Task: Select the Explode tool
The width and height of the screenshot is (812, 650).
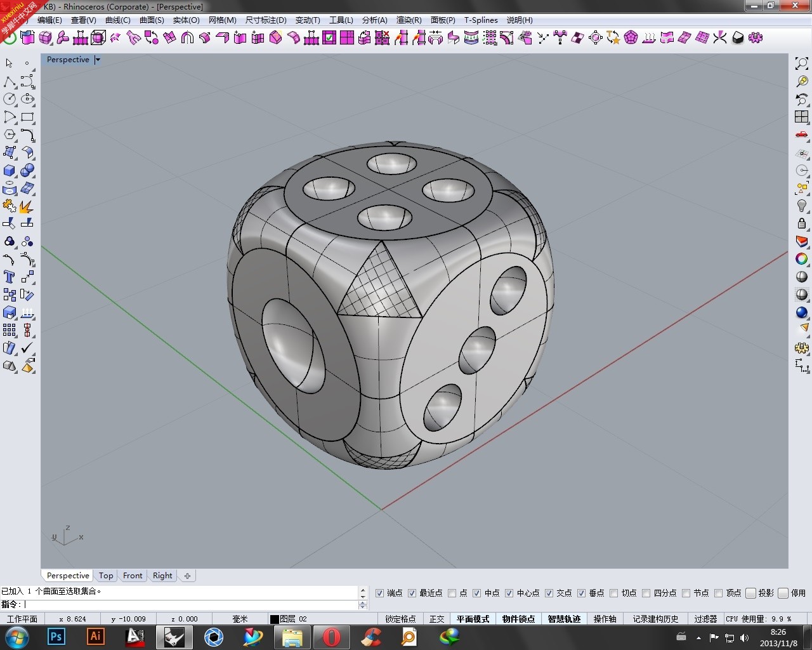Action: click(x=27, y=206)
